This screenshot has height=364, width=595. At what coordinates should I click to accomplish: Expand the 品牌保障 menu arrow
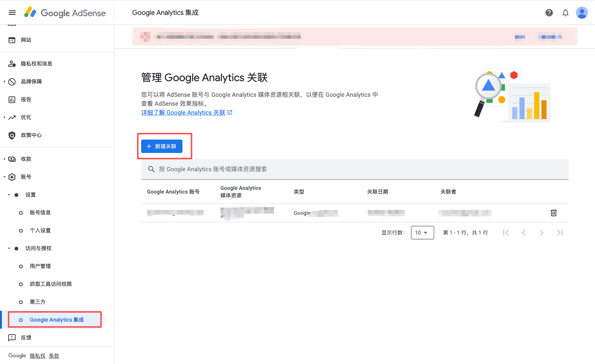click(x=4, y=82)
